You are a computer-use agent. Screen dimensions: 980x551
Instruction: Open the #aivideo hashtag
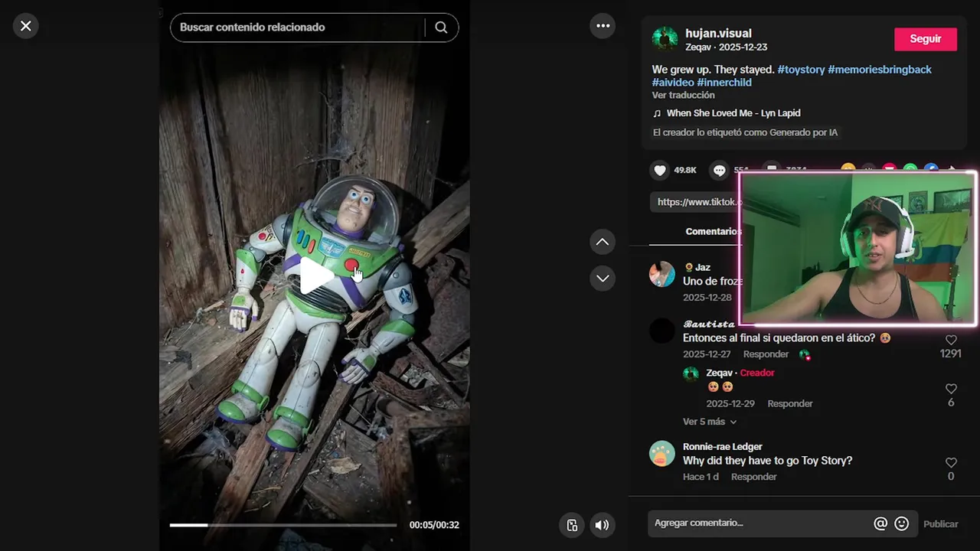pos(673,83)
